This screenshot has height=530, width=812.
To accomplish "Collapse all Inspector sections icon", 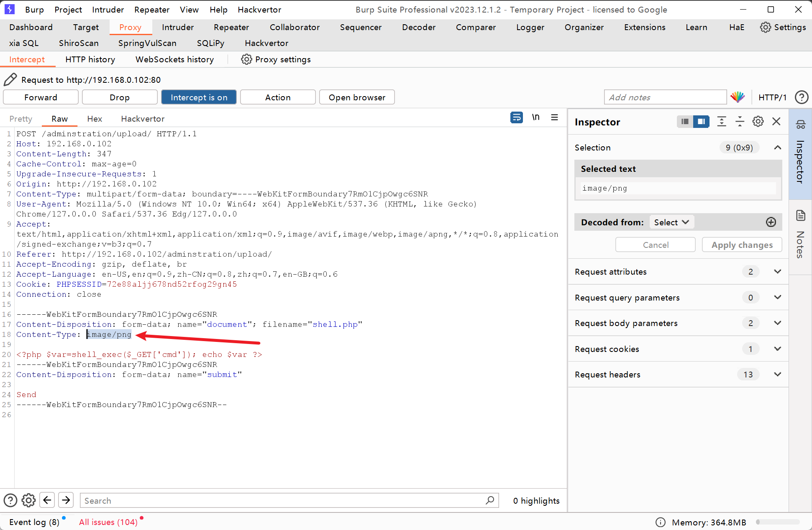I will (x=740, y=122).
